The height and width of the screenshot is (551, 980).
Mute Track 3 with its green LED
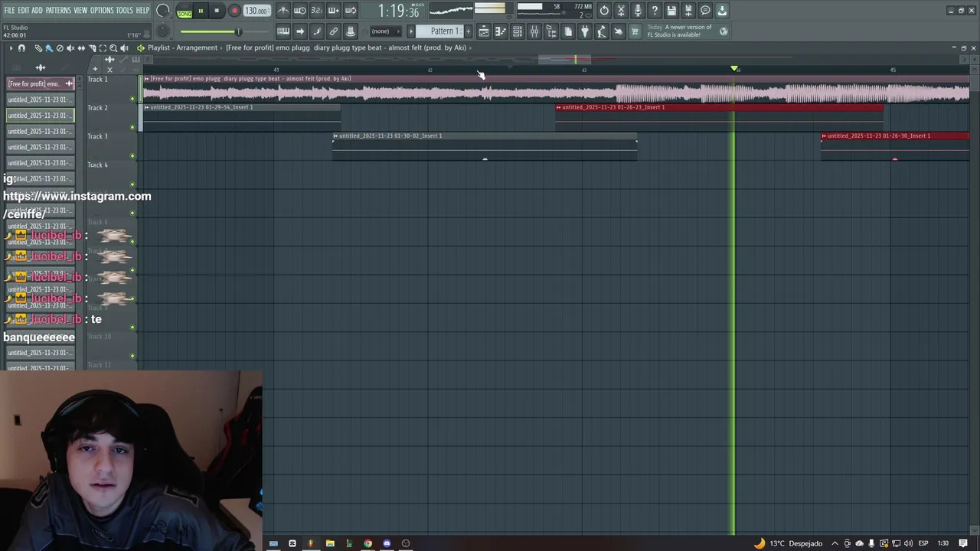coord(132,155)
